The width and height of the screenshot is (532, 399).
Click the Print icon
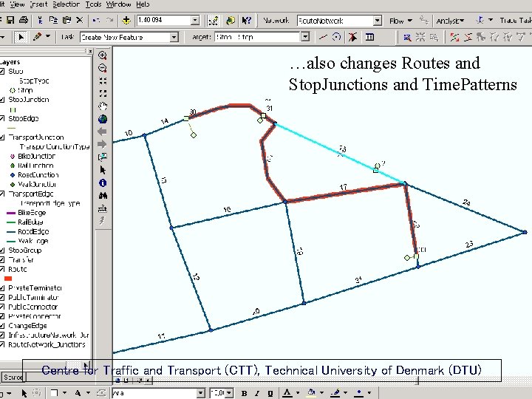(x=24, y=20)
